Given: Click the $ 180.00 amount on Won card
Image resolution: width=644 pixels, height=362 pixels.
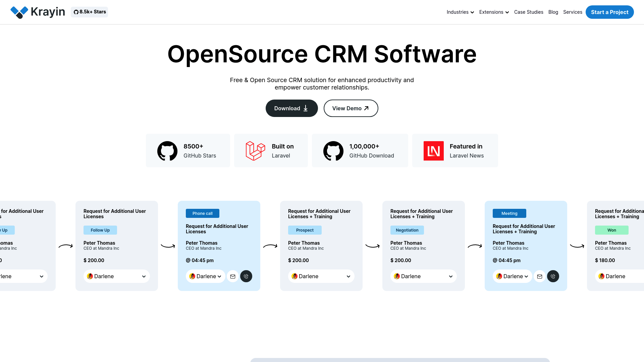Looking at the screenshot, I should [605, 260].
